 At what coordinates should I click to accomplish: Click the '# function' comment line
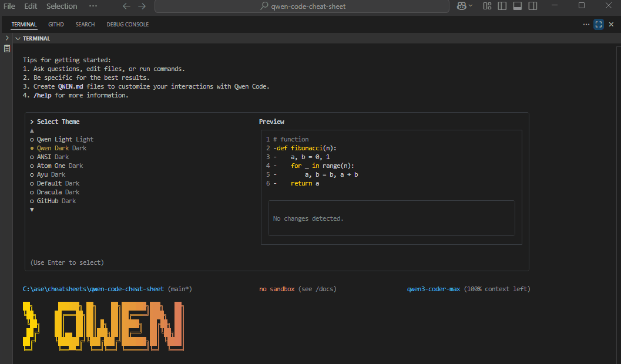[x=291, y=139]
